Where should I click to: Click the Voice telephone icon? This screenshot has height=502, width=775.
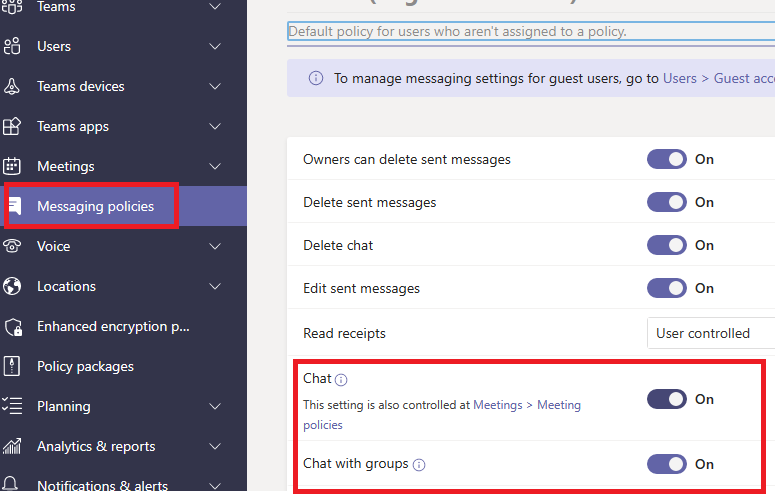pos(12,246)
